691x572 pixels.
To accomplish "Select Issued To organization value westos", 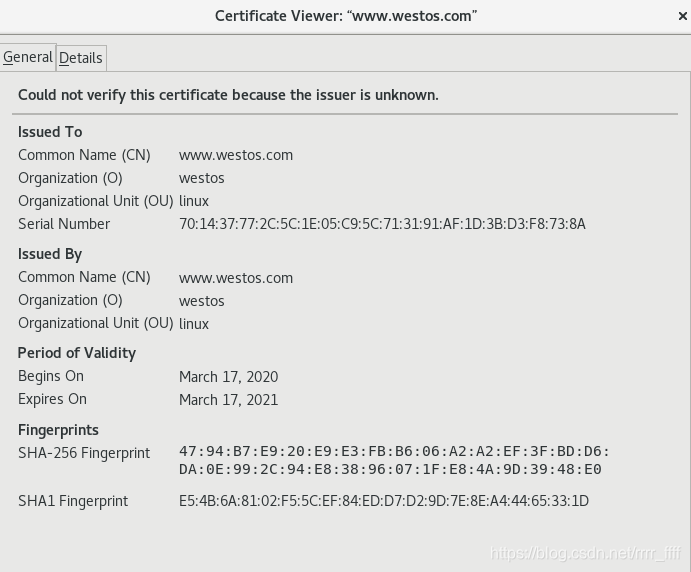I will [x=202, y=178].
